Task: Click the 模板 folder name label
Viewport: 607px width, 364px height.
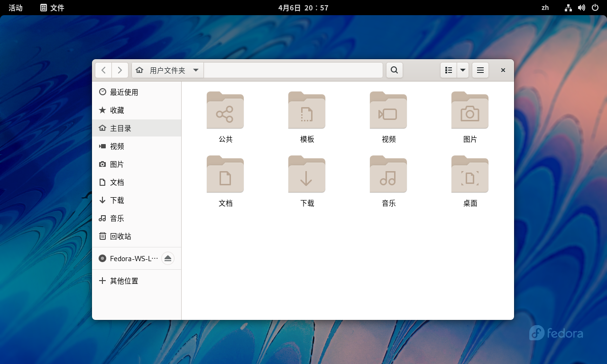Action: click(x=307, y=139)
